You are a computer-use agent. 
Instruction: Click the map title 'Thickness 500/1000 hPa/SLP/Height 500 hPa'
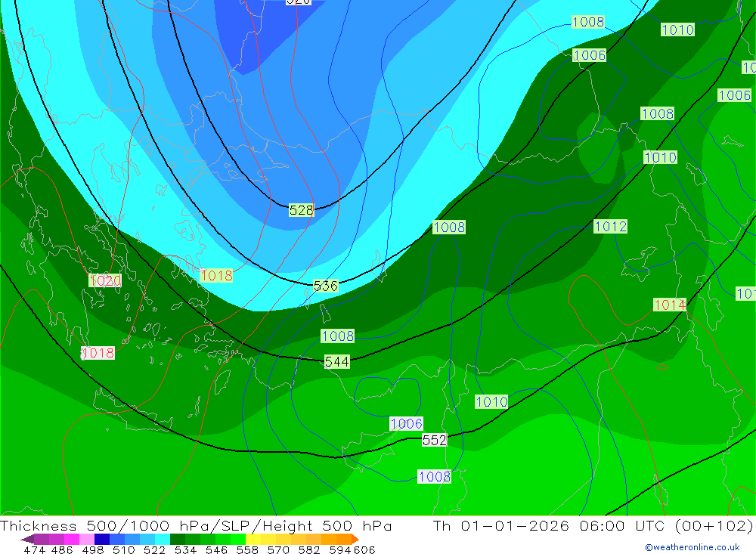(196, 525)
